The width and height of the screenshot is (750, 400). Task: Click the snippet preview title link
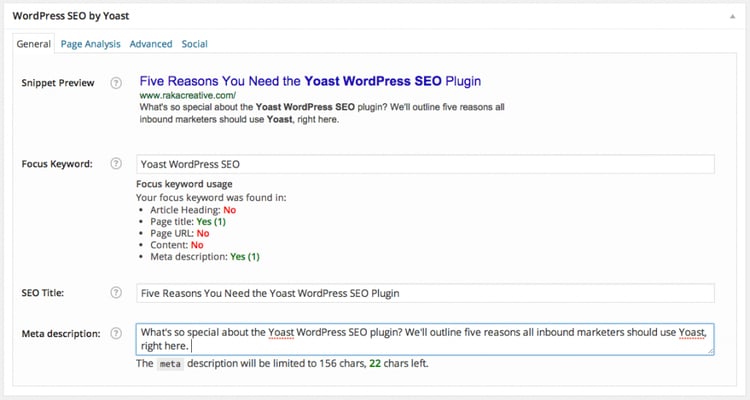coord(310,81)
